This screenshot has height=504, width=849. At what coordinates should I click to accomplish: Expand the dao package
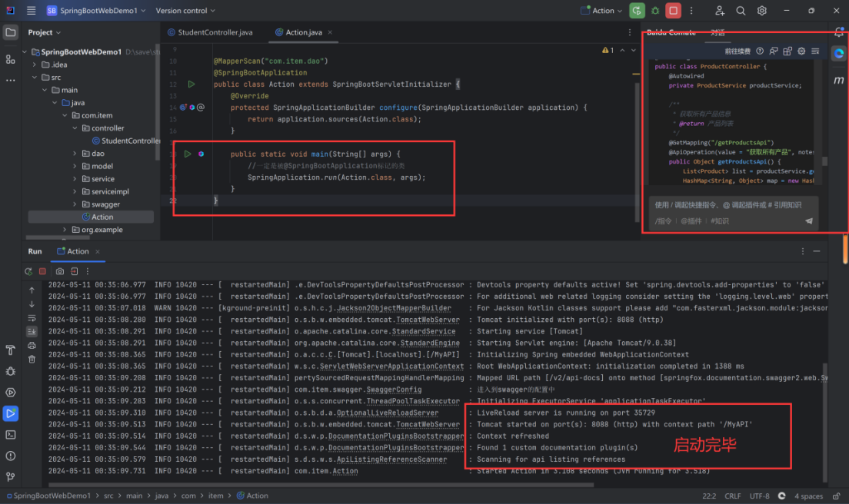pyautogui.click(x=75, y=154)
